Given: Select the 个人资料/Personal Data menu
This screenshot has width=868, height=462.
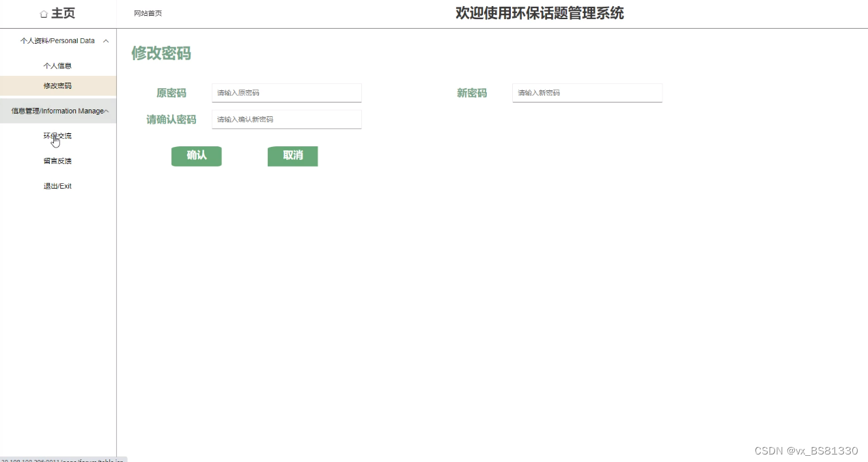Looking at the screenshot, I should (x=58, y=41).
